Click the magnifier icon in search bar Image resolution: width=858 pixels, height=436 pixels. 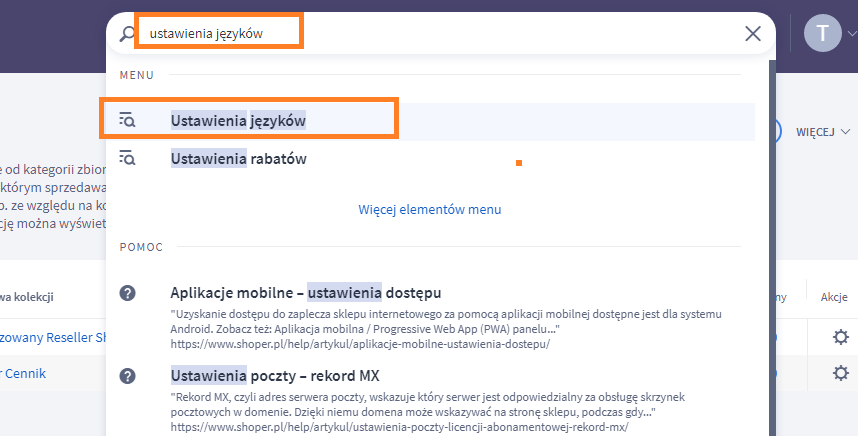pos(127,34)
